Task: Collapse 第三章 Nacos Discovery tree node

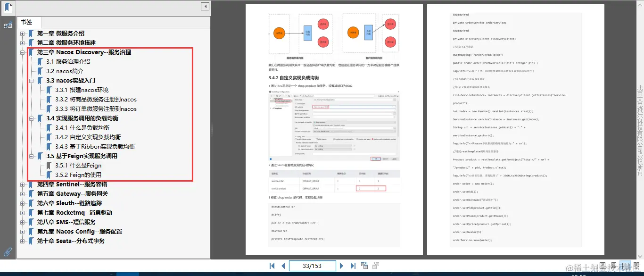Action: 23,52
